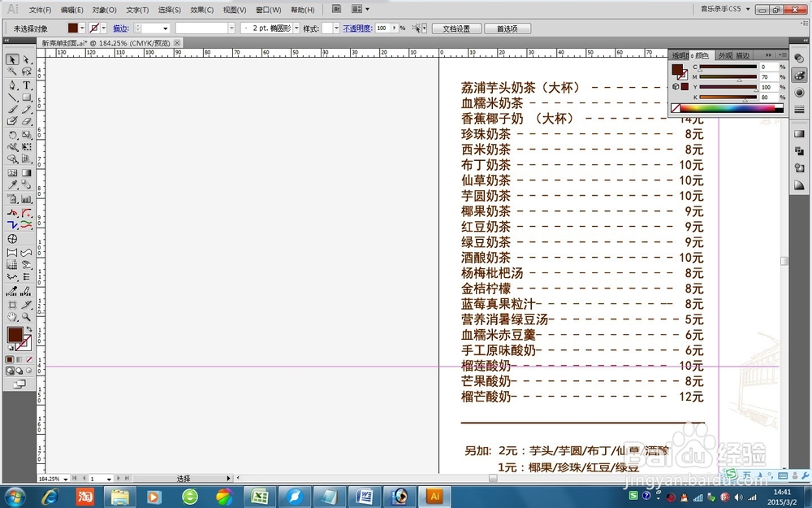Click the crosshair target tool icon
Screen dimensions: 812x508
(12, 238)
